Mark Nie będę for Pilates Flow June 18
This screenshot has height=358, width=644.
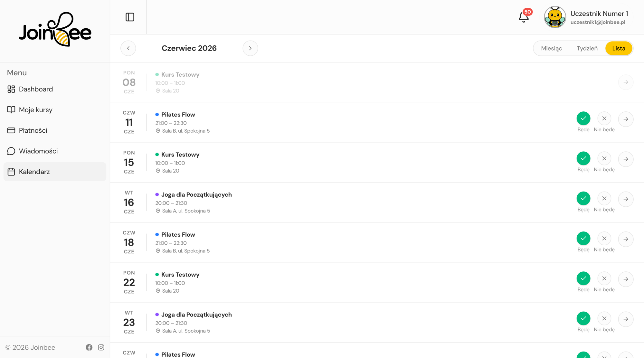(x=604, y=238)
